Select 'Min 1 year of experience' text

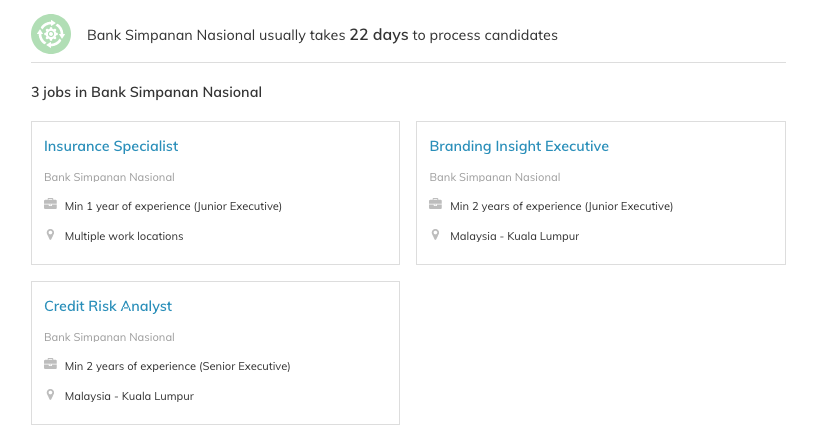173,207
